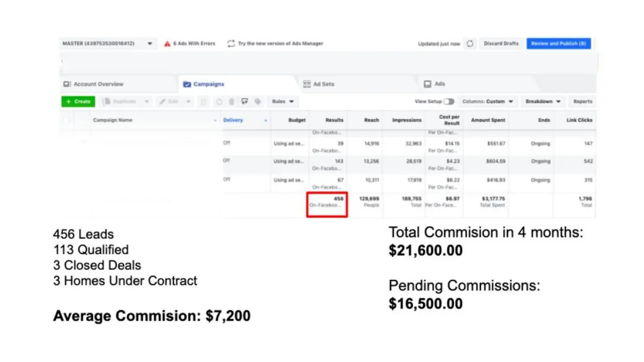Click the trash delete icon in toolbar
The width and height of the screenshot is (644, 362).
[231, 102]
